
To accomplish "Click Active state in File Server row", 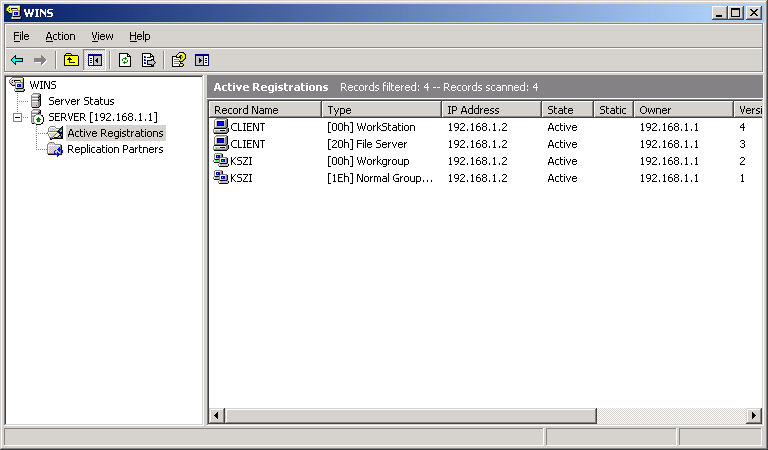I will point(562,144).
